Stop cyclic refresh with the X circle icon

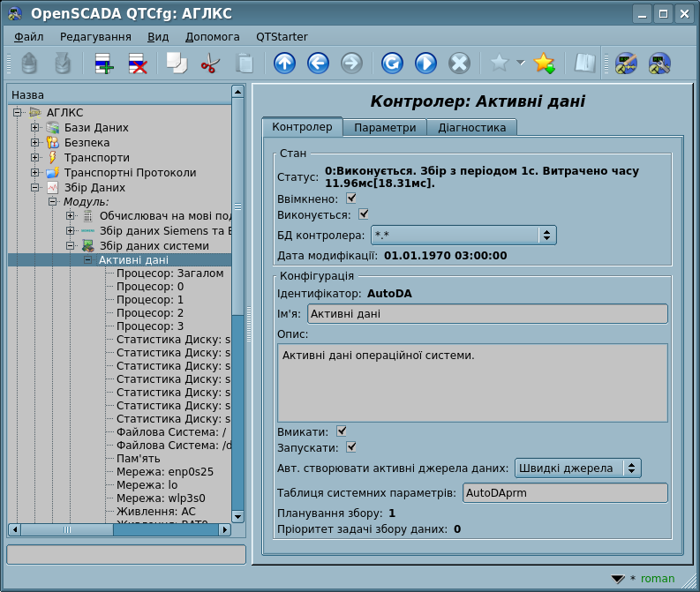coord(459,63)
